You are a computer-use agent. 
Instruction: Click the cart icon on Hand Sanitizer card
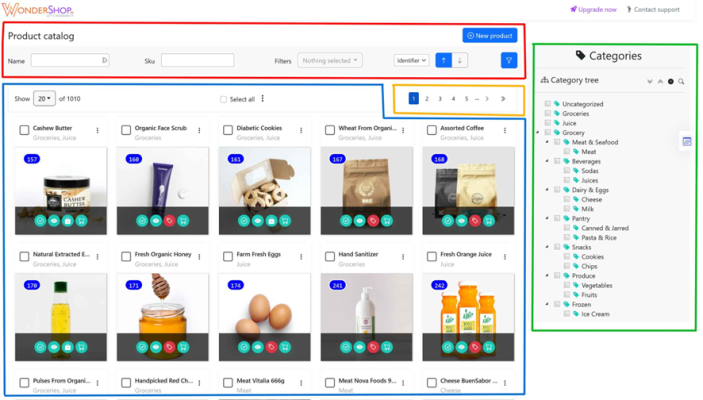click(387, 347)
